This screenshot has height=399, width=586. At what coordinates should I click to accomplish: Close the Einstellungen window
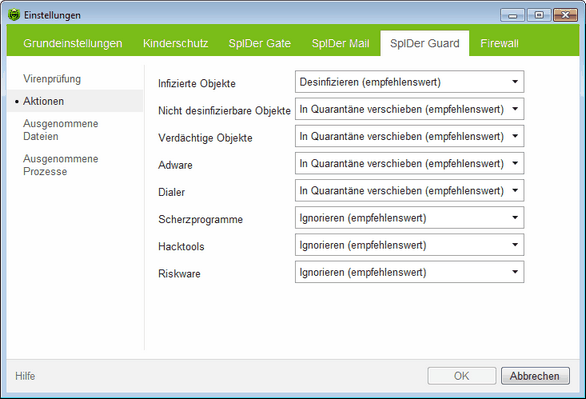tap(565, 15)
